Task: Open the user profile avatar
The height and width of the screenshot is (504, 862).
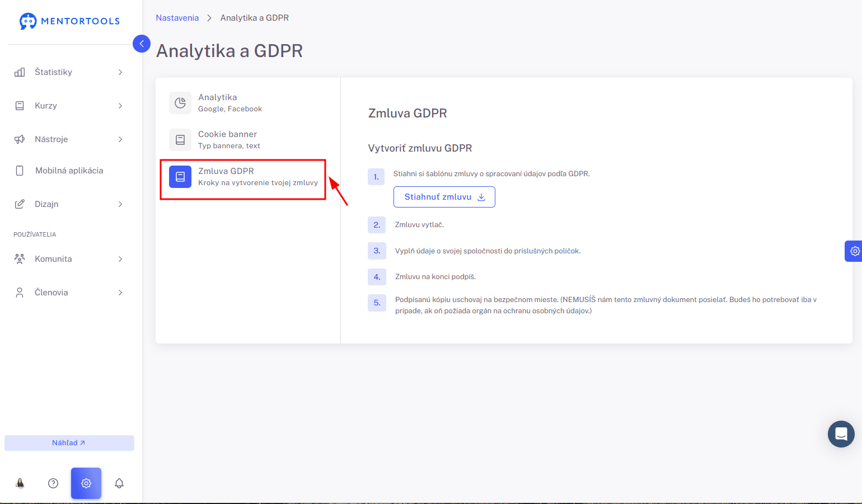Action: pyautogui.click(x=20, y=483)
